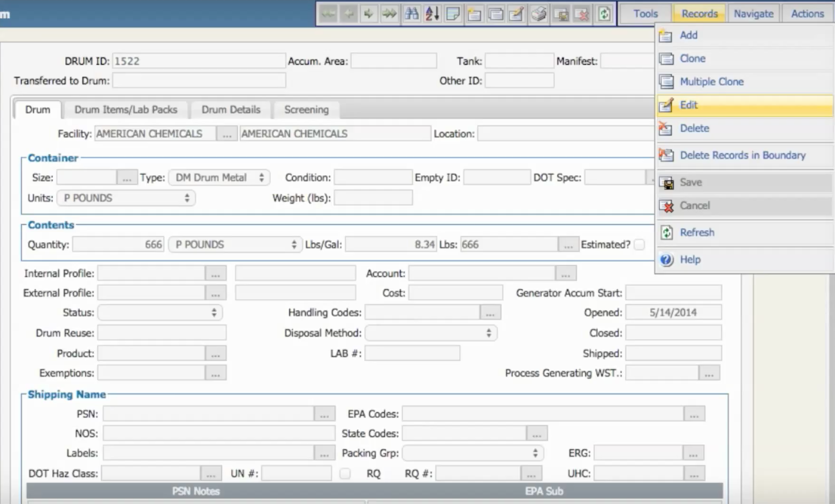Navigate to the last record with double-arrow icon
This screenshot has height=504, width=835.
pyautogui.click(x=389, y=14)
